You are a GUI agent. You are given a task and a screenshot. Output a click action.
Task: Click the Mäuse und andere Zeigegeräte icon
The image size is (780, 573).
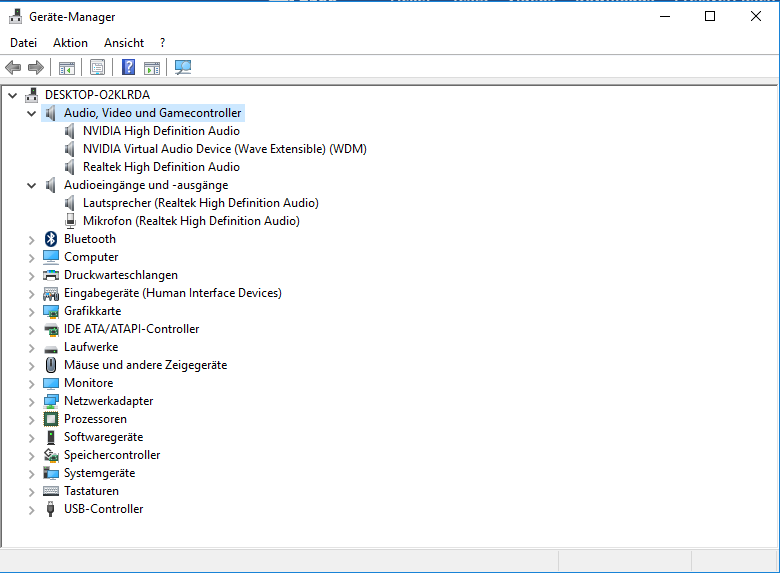pos(51,365)
